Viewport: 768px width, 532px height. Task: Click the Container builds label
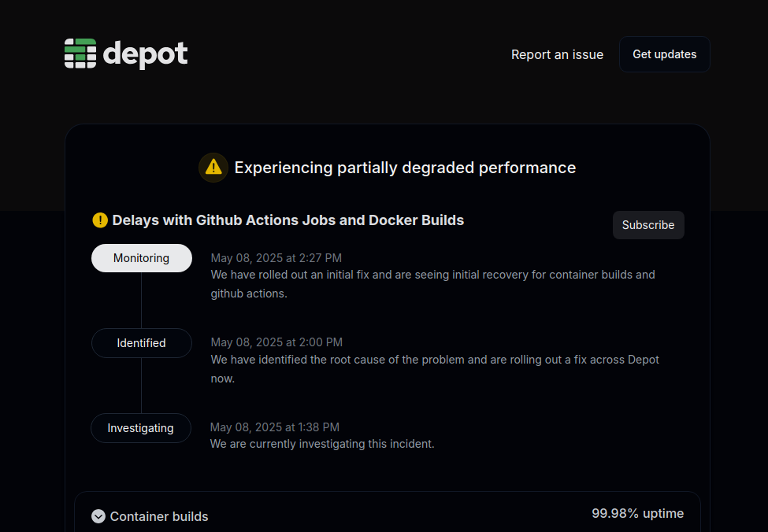pyautogui.click(x=159, y=516)
